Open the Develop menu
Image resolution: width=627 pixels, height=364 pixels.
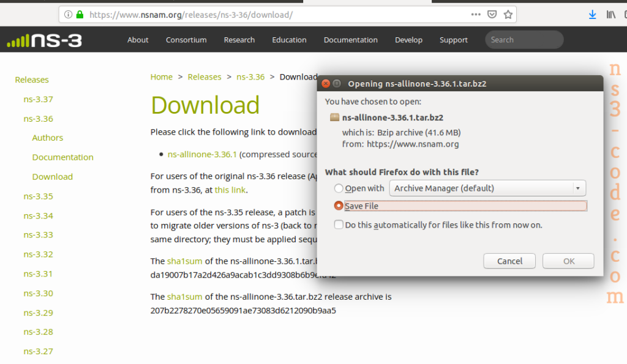408,40
